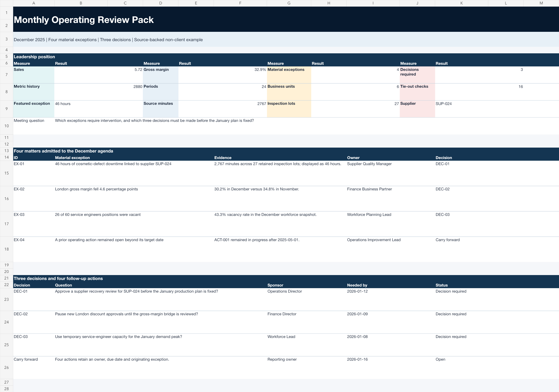Select the EX-03 ID cell
Viewport: 559px width, 392px height.
pos(33,224)
